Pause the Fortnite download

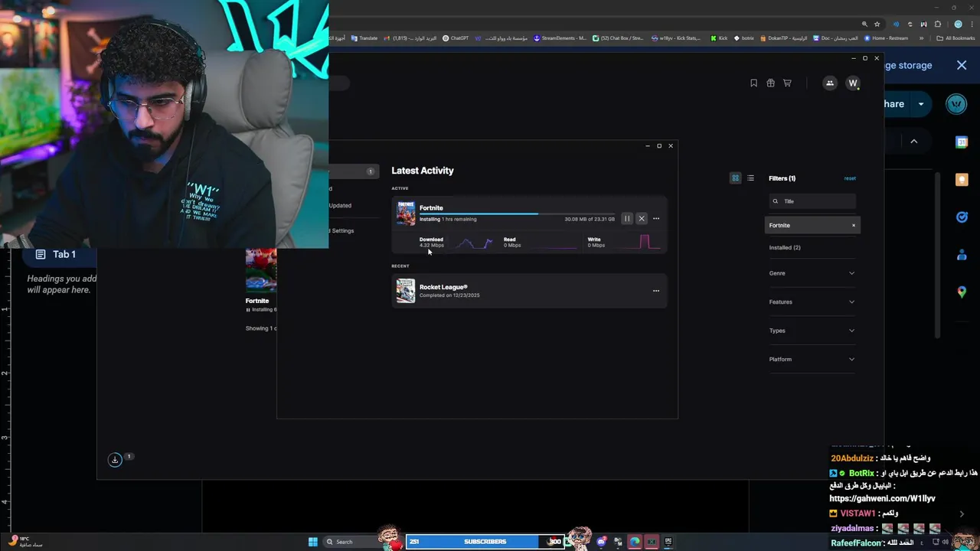(x=627, y=219)
